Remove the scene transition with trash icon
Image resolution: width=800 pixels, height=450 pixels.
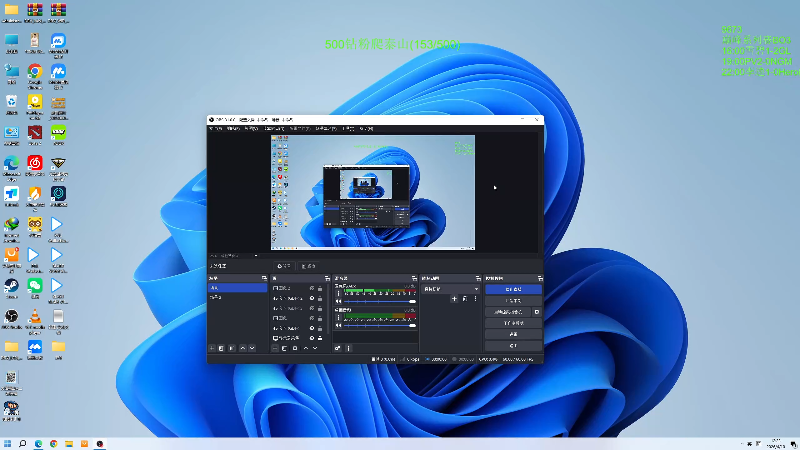coord(465,298)
